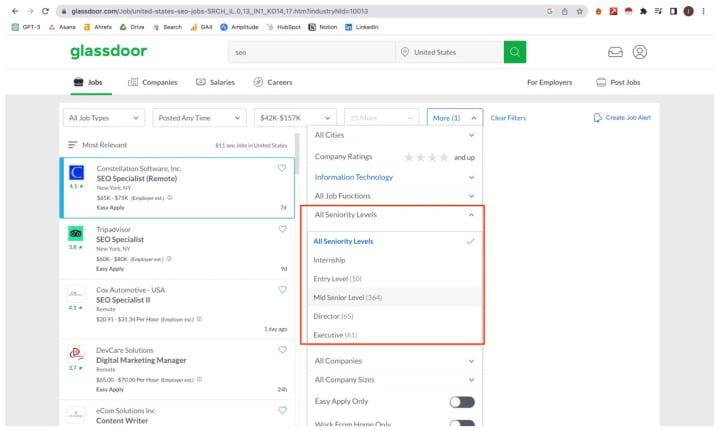The width and height of the screenshot is (720, 430).
Task: Toggle the Easy Apply Only switch
Action: 462,402
